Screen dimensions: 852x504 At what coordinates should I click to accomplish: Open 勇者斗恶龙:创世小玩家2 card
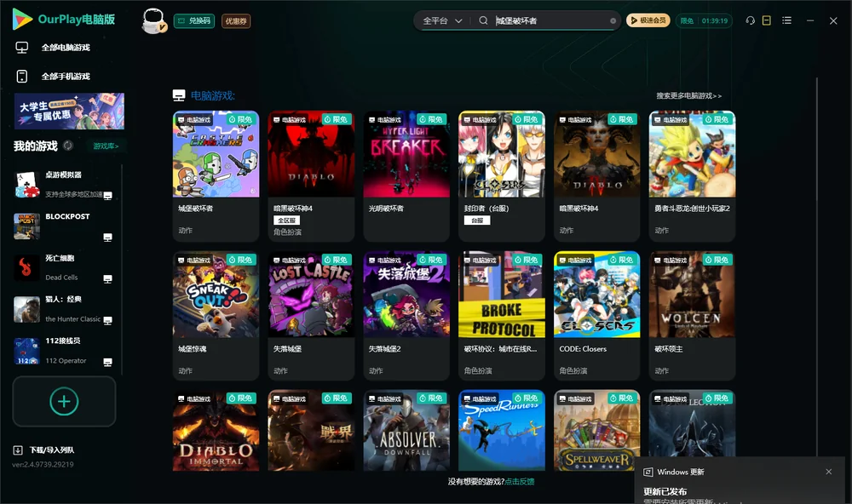tap(692, 176)
